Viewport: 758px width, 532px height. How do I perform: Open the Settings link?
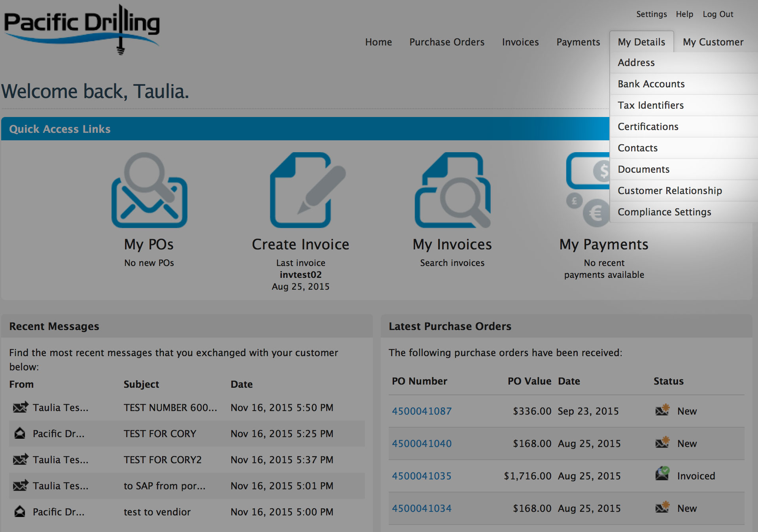(651, 14)
